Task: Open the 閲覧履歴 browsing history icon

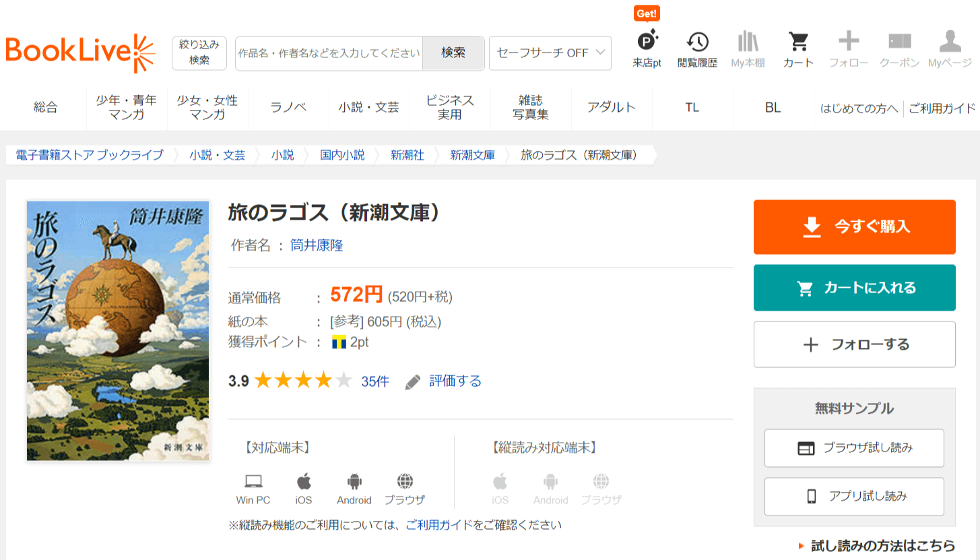Action: [x=697, y=42]
